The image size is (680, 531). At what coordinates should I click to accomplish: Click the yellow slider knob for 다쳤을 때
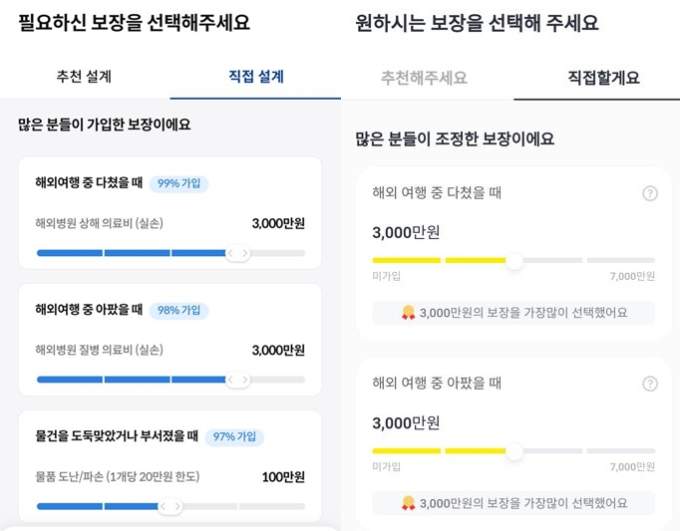pos(514,261)
